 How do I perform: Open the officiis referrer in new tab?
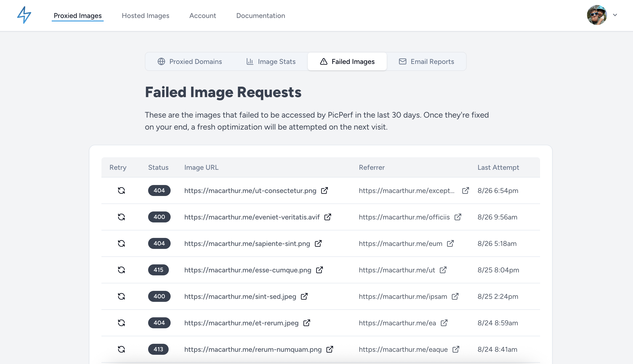459,217
